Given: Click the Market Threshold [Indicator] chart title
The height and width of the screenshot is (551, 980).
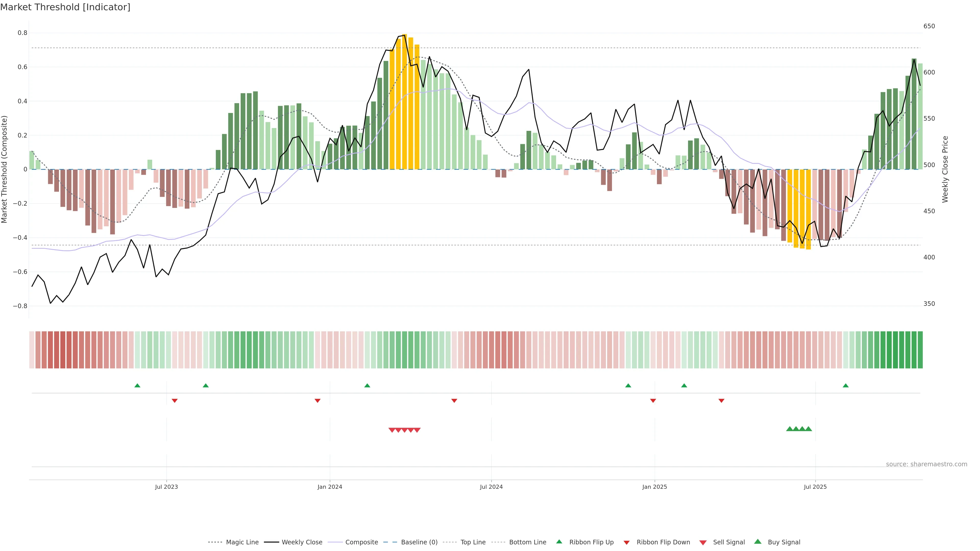Looking at the screenshot, I should (65, 7).
